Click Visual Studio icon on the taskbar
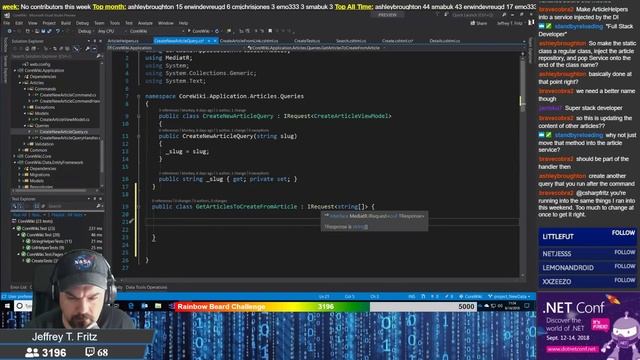 pos(172,306)
